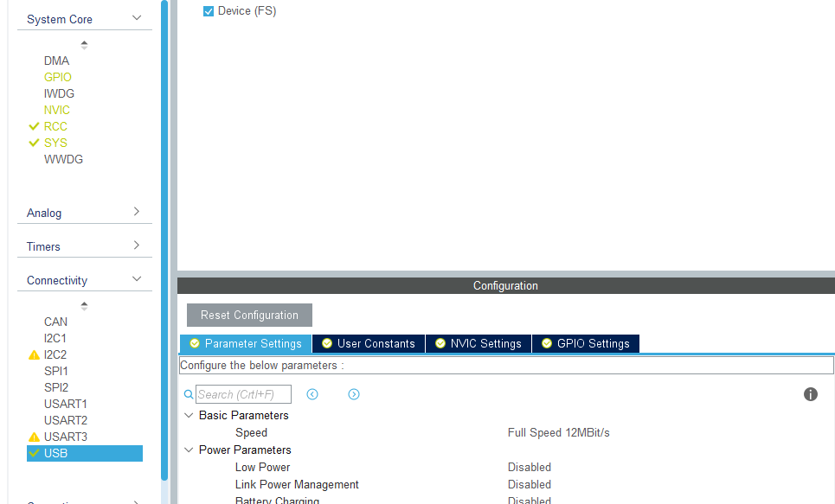The image size is (835, 504).
Task: Select SPI1 under Connectivity
Action: (56, 372)
